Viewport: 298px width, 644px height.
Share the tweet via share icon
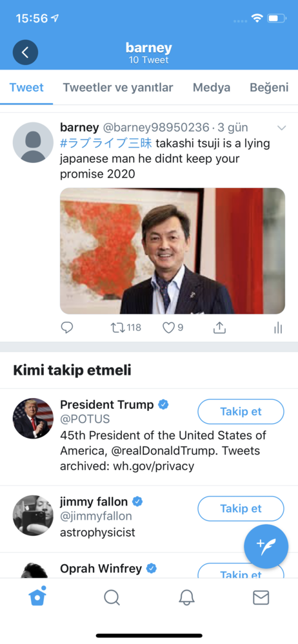tap(219, 327)
